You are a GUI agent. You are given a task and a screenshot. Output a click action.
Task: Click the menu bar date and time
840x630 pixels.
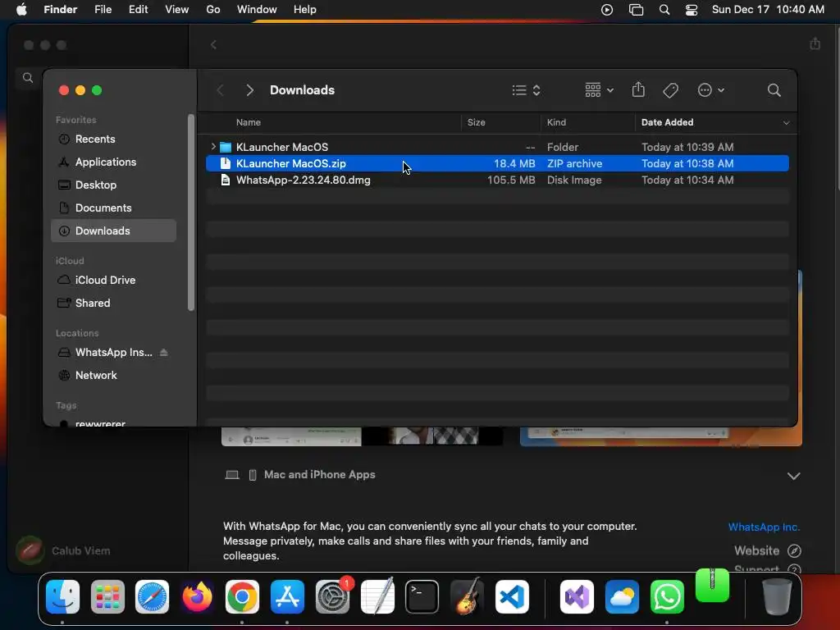pyautogui.click(x=768, y=10)
